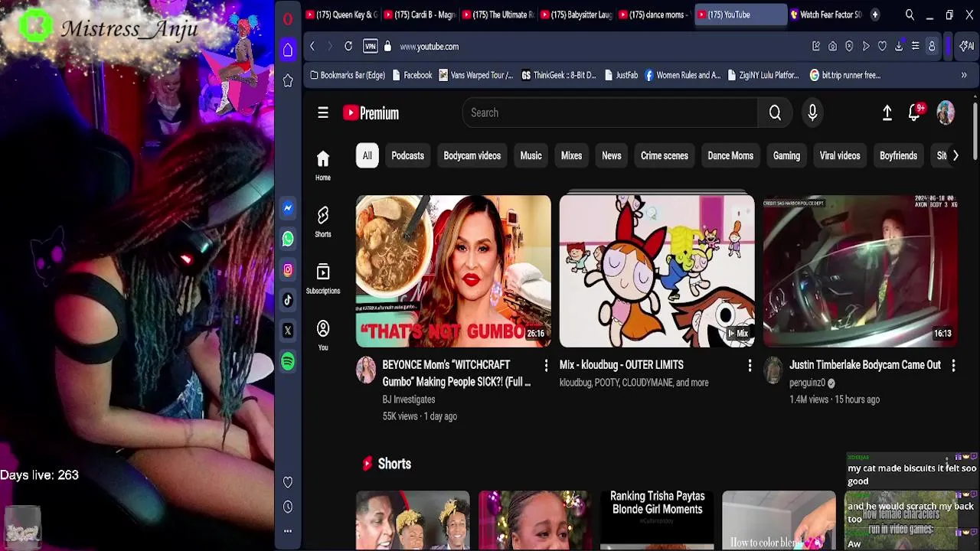
Task: Open Shorts from the YouTube mini sidebar
Action: pos(323,222)
